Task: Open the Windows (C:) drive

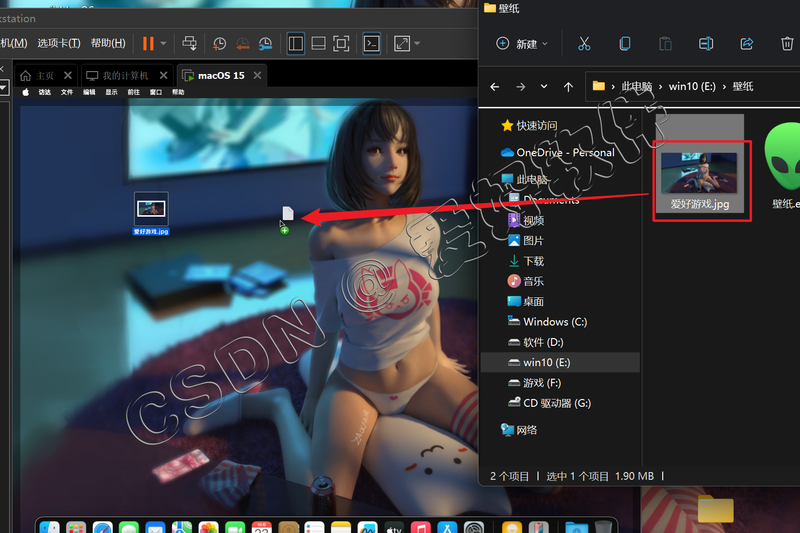Action: [x=547, y=322]
